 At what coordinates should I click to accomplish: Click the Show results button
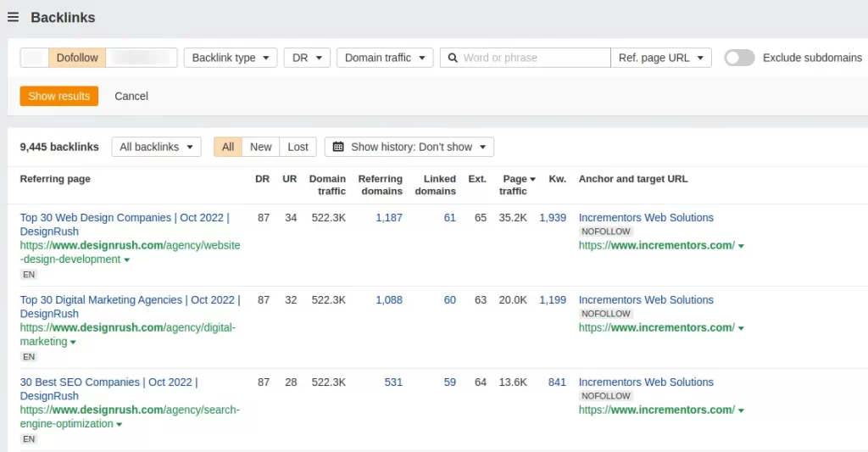(x=59, y=96)
